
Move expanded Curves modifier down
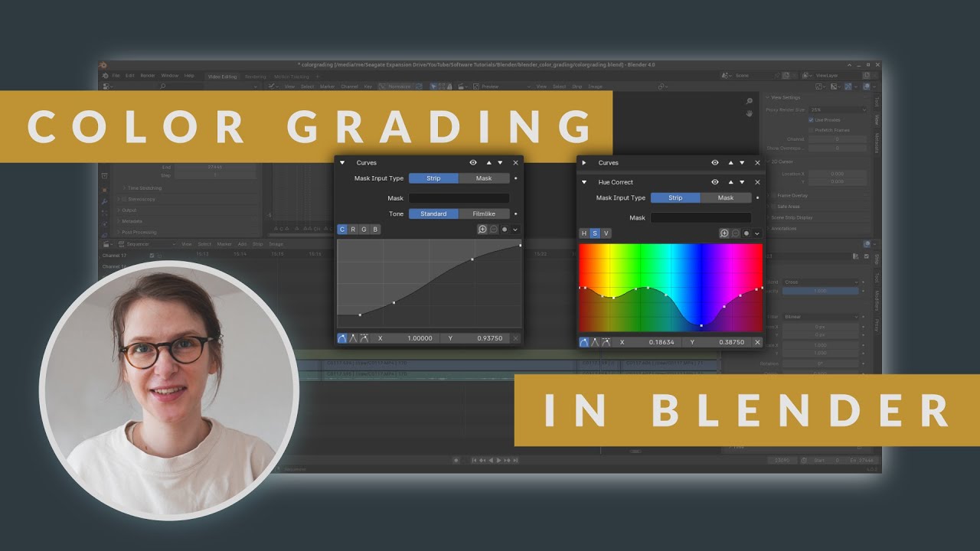(500, 163)
